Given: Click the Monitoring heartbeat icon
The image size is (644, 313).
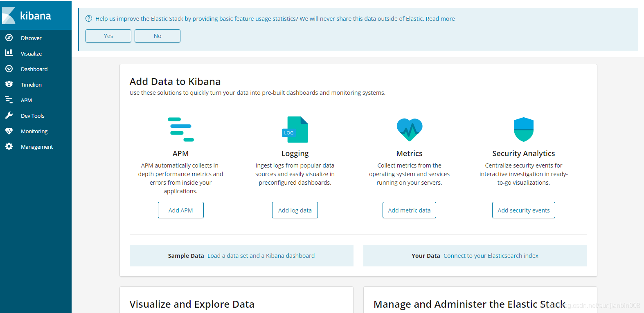Looking at the screenshot, I should click(x=9, y=131).
